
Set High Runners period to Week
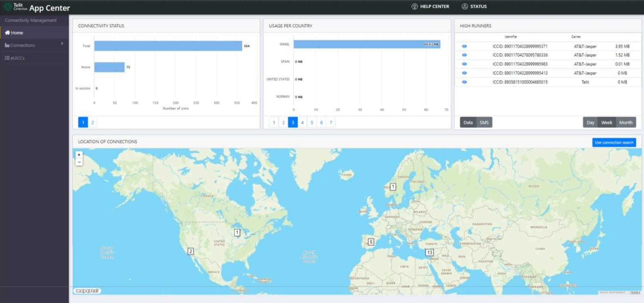point(607,123)
